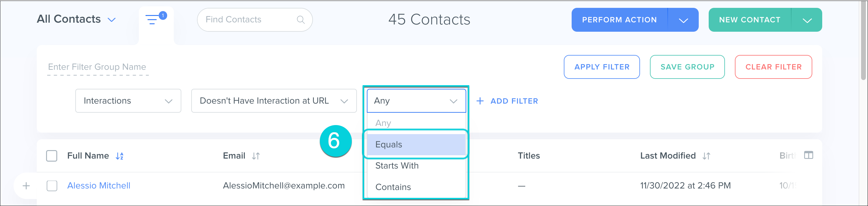Viewport: 868px width, 206px height.
Task: Click the Add Filter plus icon
Action: click(480, 101)
